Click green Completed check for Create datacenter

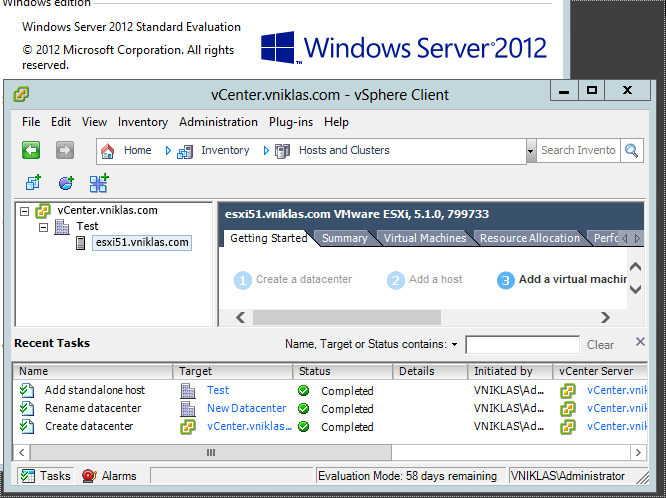303,427
